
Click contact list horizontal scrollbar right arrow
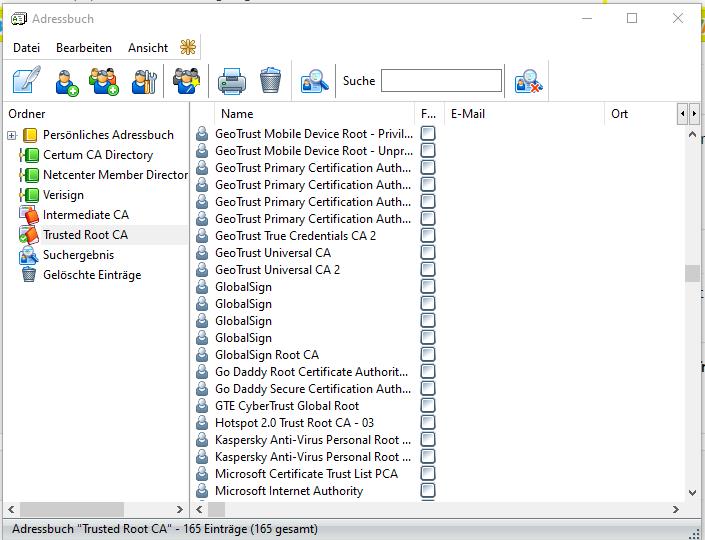click(676, 509)
